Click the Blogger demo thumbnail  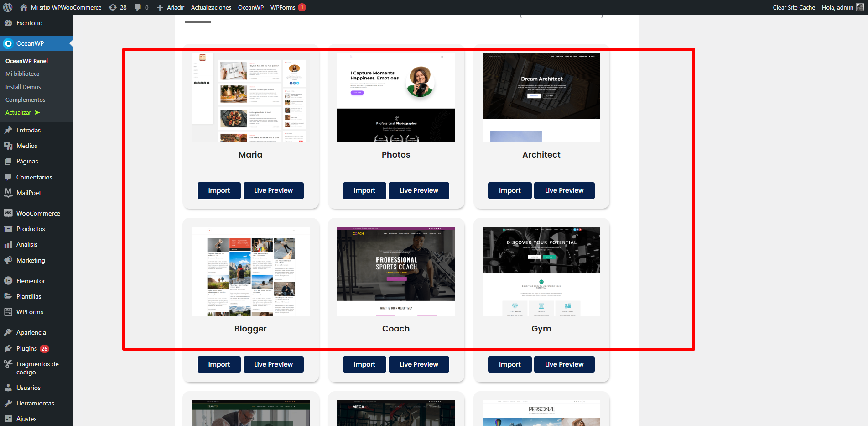point(250,271)
